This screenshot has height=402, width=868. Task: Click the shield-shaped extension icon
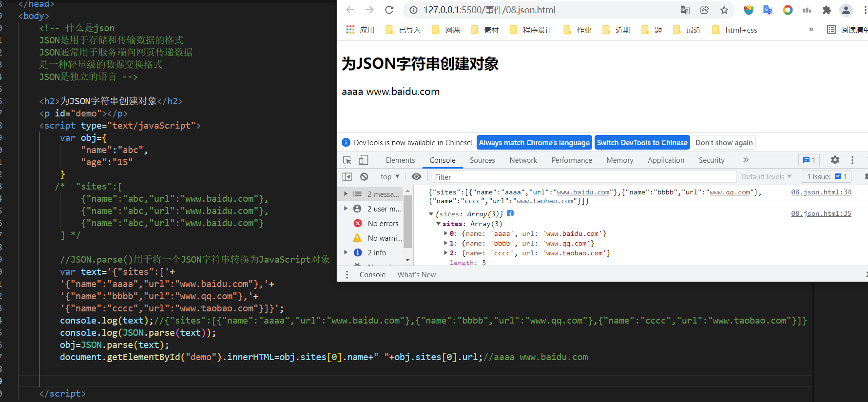[749, 10]
